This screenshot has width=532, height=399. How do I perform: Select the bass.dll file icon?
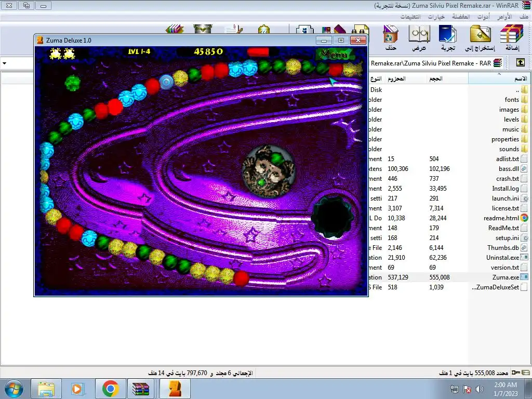[x=524, y=169]
